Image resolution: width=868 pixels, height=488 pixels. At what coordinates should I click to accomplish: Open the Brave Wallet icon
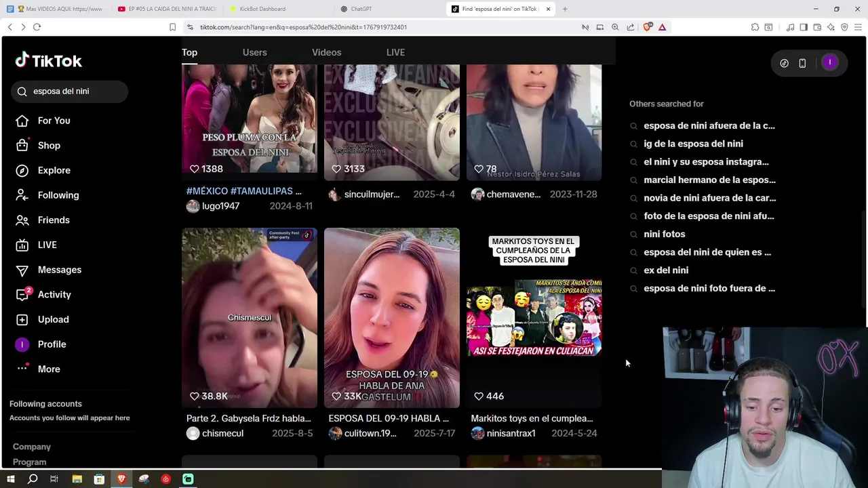[x=817, y=27]
